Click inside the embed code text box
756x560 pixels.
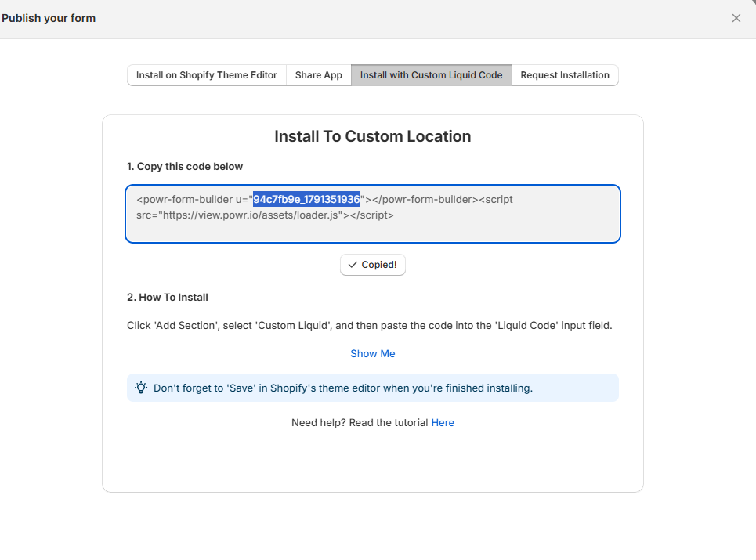373,214
